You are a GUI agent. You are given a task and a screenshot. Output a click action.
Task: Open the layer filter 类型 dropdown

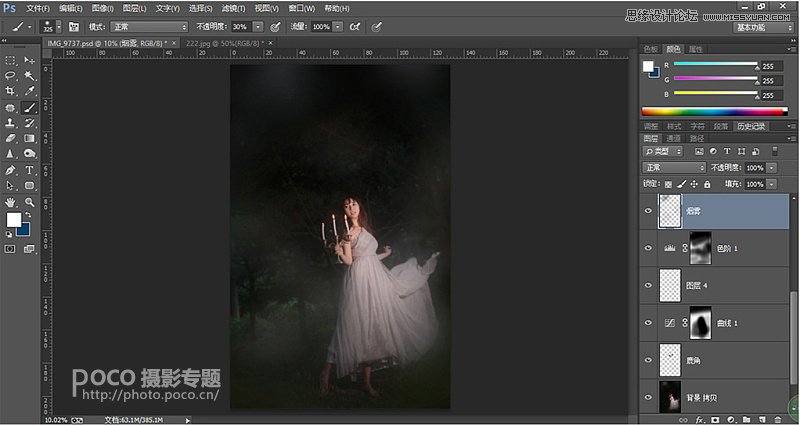(662, 152)
